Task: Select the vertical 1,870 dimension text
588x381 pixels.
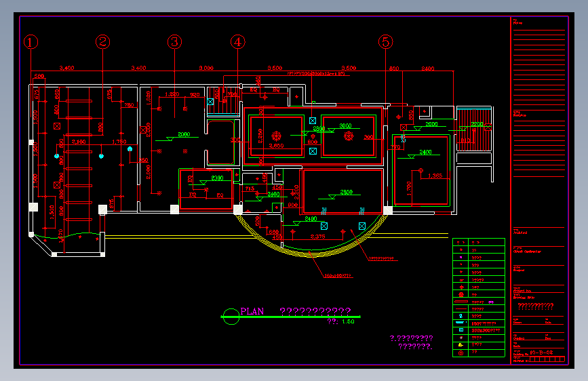Action: click(x=61, y=236)
